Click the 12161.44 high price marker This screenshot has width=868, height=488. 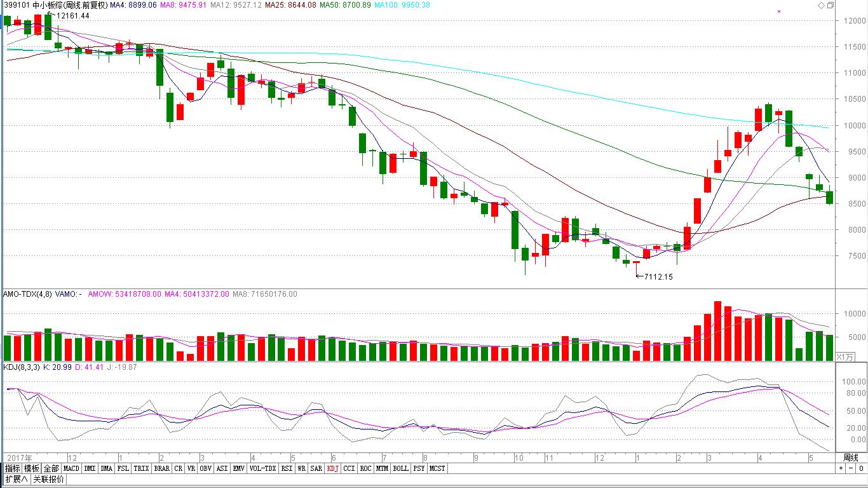click(x=72, y=15)
